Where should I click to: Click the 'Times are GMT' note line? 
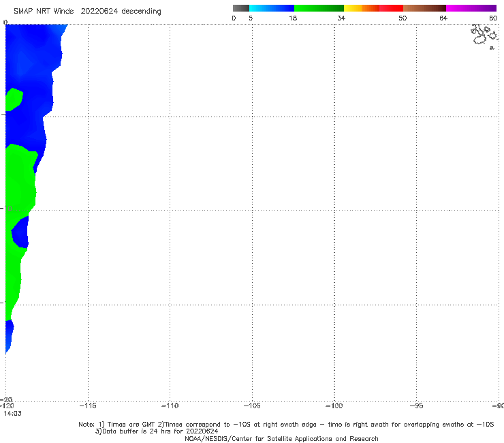[286, 425]
